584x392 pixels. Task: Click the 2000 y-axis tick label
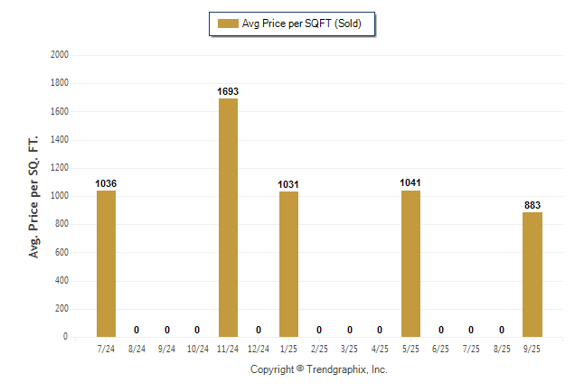click(x=61, y=55)
